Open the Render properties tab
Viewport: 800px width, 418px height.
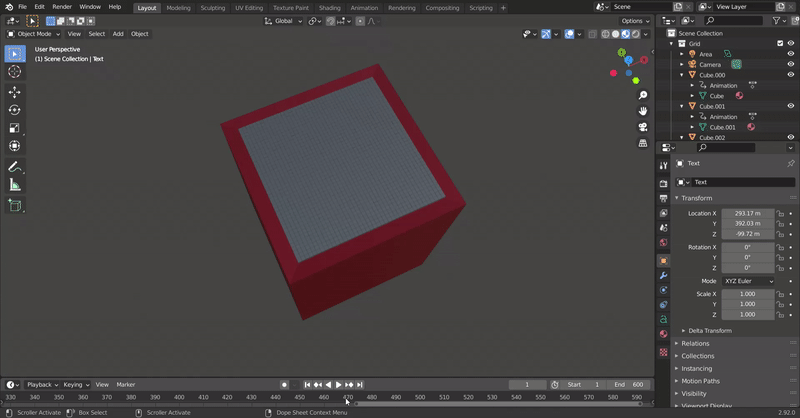click(663, 183)
